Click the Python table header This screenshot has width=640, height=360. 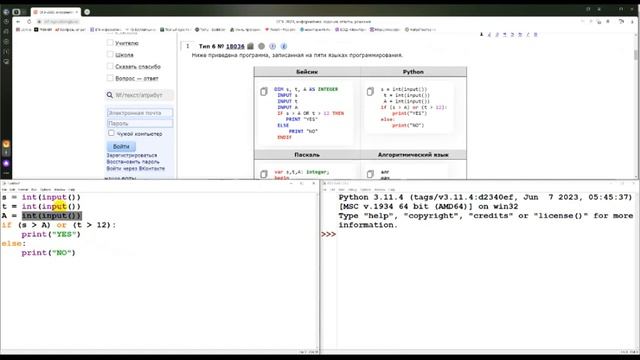(413, 72)
